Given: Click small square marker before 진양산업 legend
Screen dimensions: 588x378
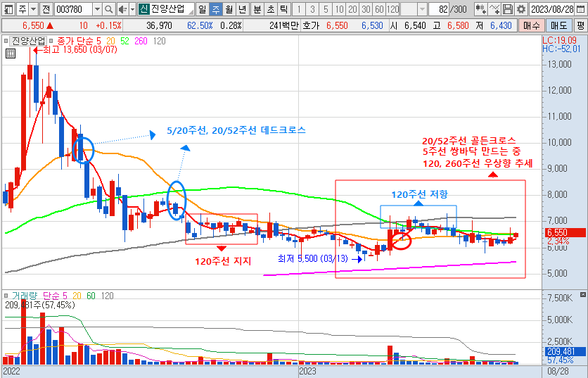Looking at the screenshot, I should pos(6,41).
